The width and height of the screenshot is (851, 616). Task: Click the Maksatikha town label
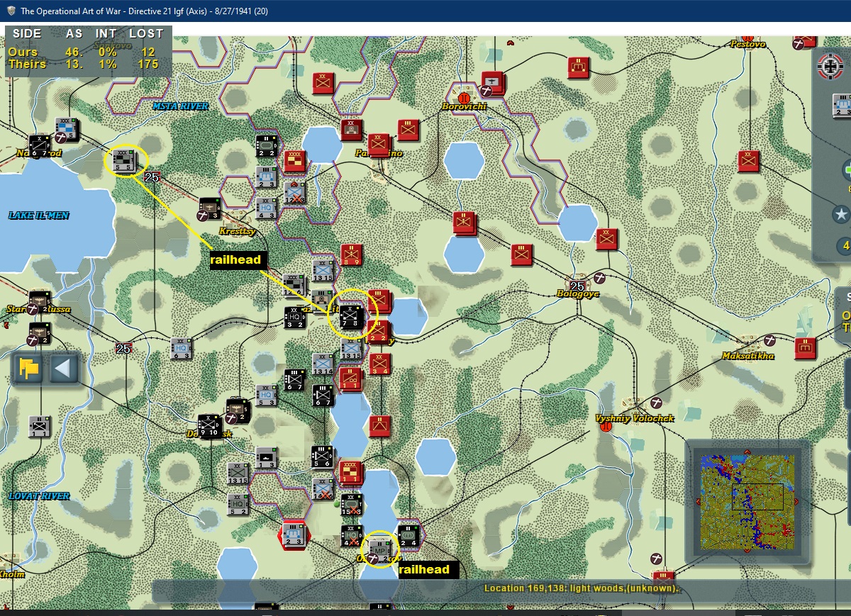tap(748, 356)
